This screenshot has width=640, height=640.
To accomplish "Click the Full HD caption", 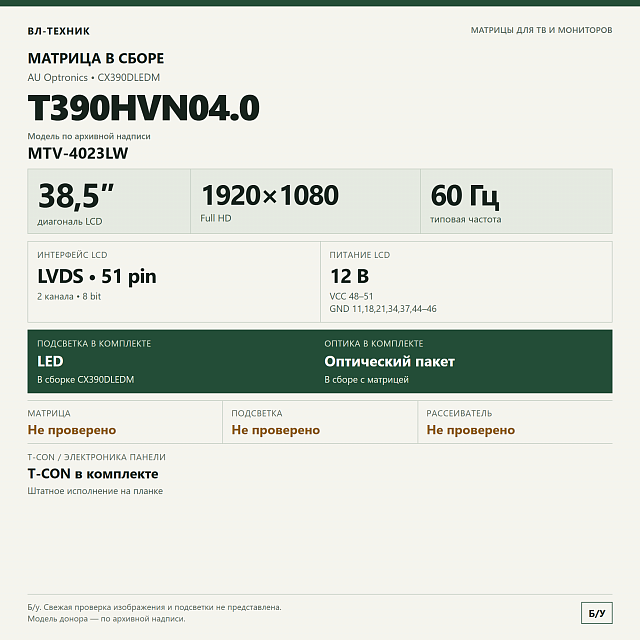I will (216, 218).
